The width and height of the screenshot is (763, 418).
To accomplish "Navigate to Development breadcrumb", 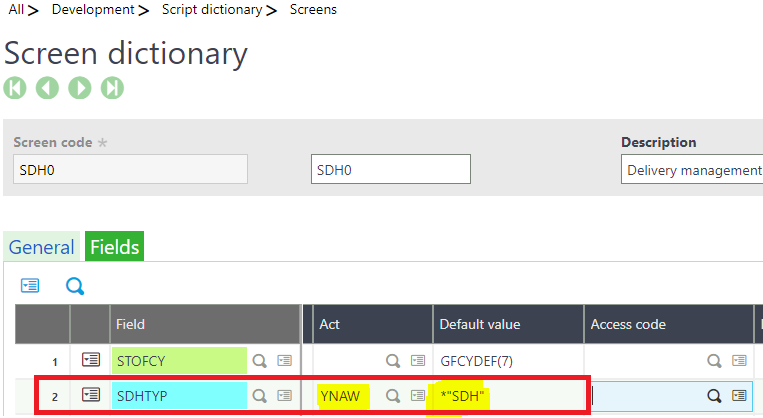I will point(92,10).
